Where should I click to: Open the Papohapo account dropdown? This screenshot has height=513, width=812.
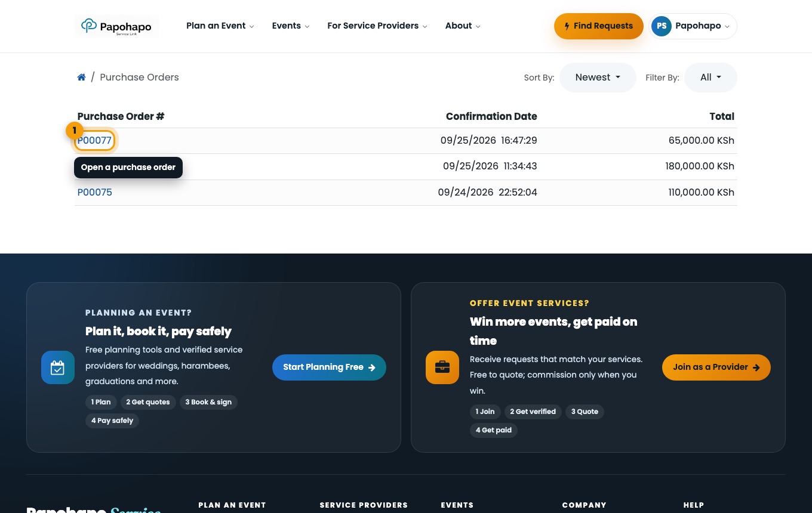pos(693,26)
